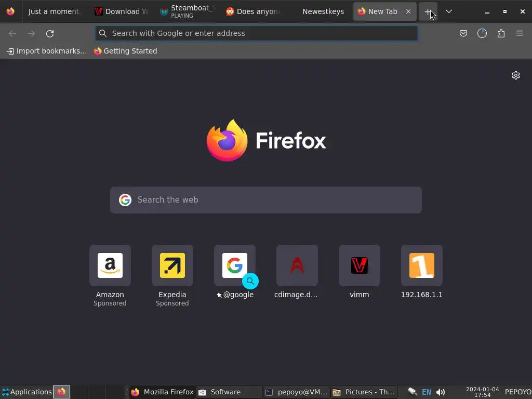Select Mozilla Firefox taskbar window button
The width and height of the screenshot is (532, 399).
pyautogui.click(x=162, y=392)
